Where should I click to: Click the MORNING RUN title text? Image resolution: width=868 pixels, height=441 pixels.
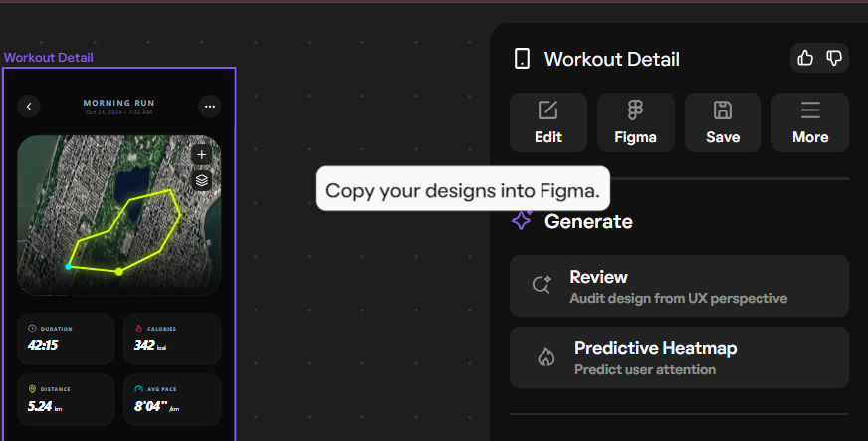click(x=119, y=103)
